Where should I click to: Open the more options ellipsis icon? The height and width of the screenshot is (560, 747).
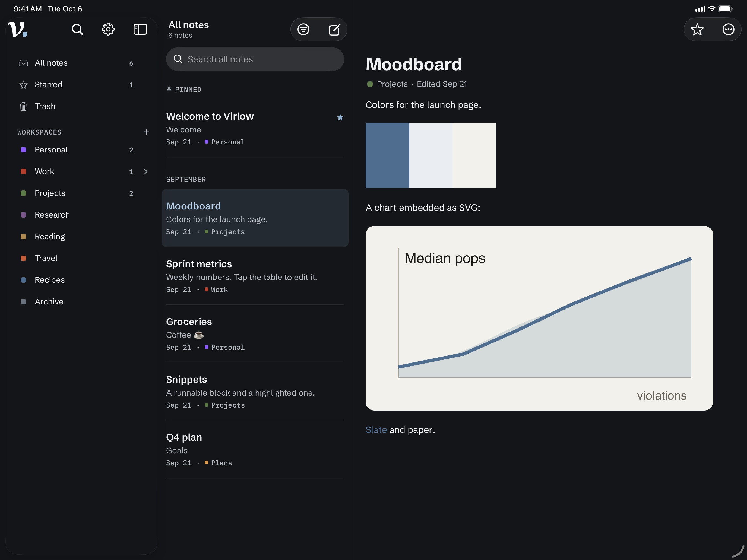tap(728, 29)
